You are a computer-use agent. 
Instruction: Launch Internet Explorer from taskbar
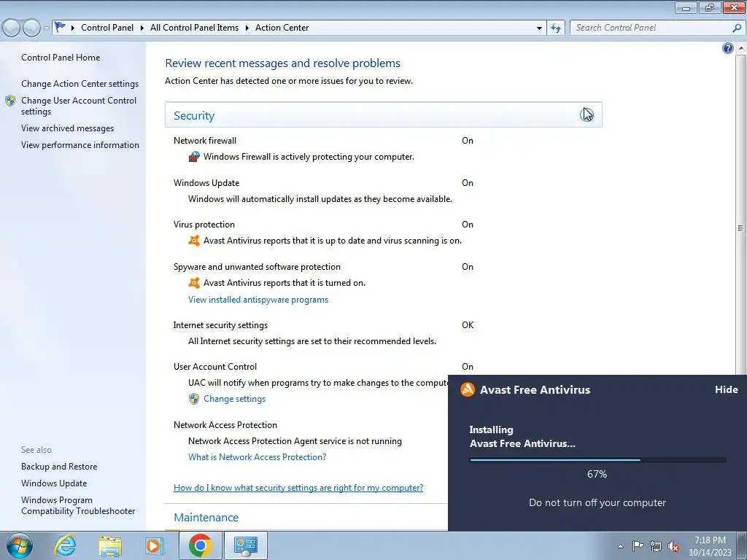[x=65, y=545]
